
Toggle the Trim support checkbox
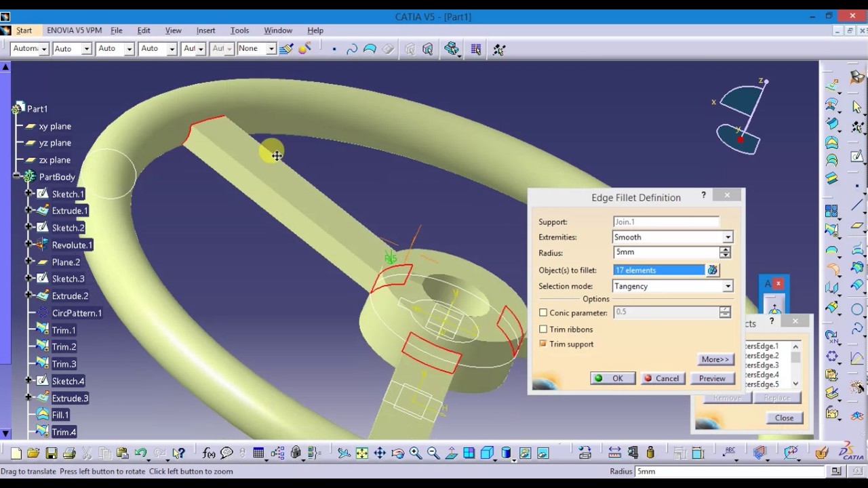click(x=543, y=344)
